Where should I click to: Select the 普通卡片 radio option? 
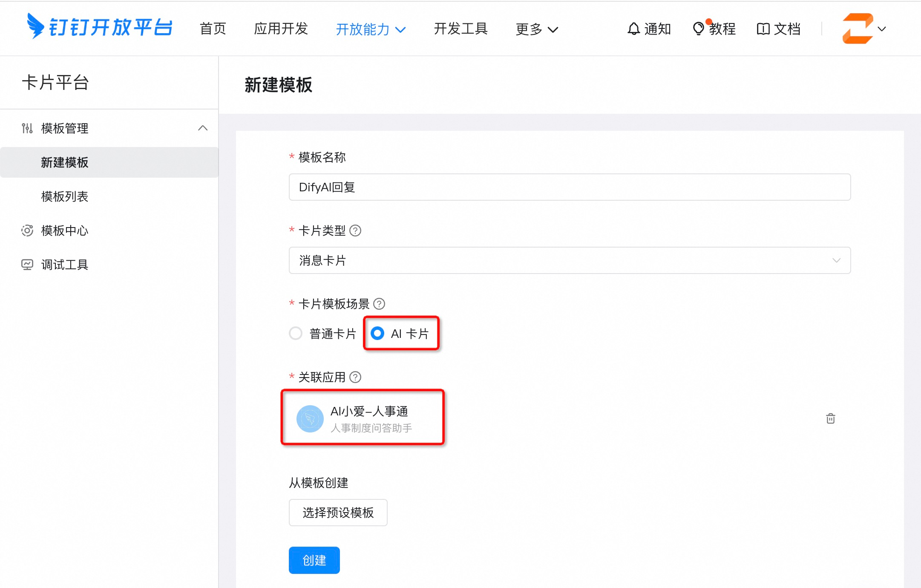pyautogui.click(x=296, y=333)
